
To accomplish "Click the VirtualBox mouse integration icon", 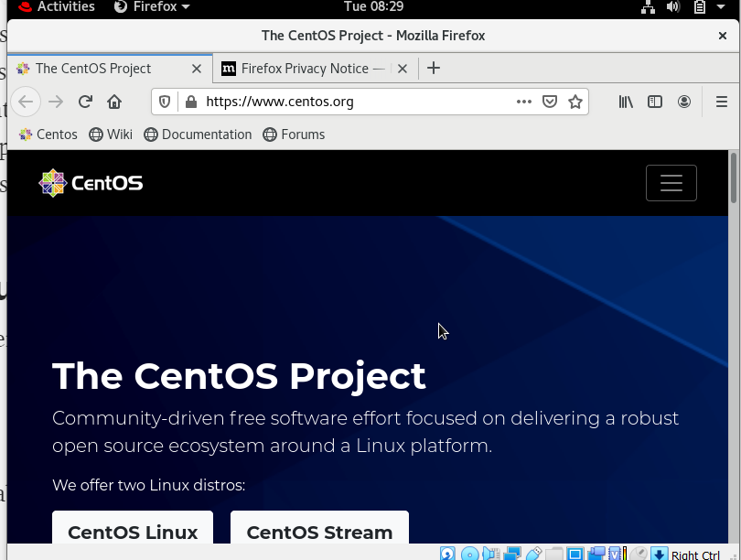I will (639, 554).
